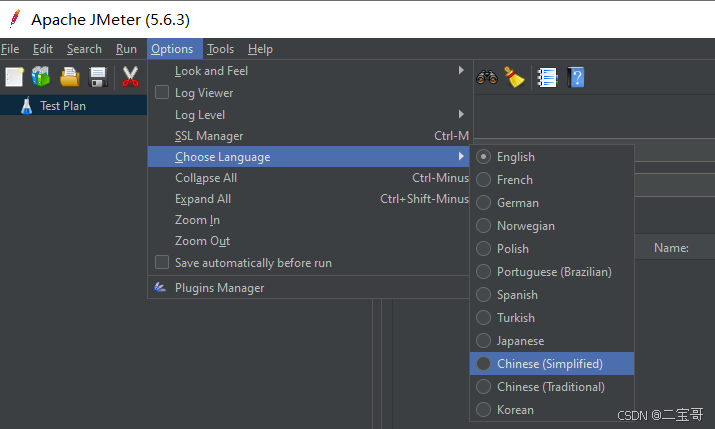The width and height of the screenshot is (715, 429).
Task: Select the English language radio button
Action: click(483, 157)
